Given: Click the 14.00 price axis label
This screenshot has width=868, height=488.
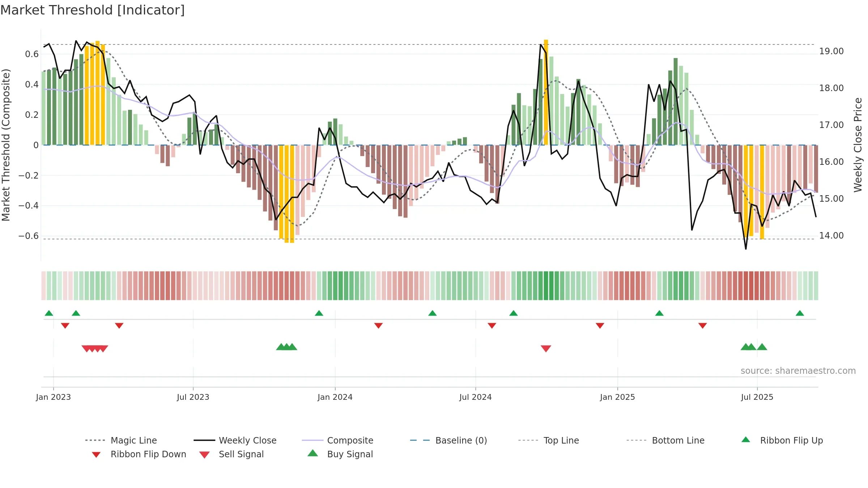Looking at the screenshot, I should tap(831, 236).
